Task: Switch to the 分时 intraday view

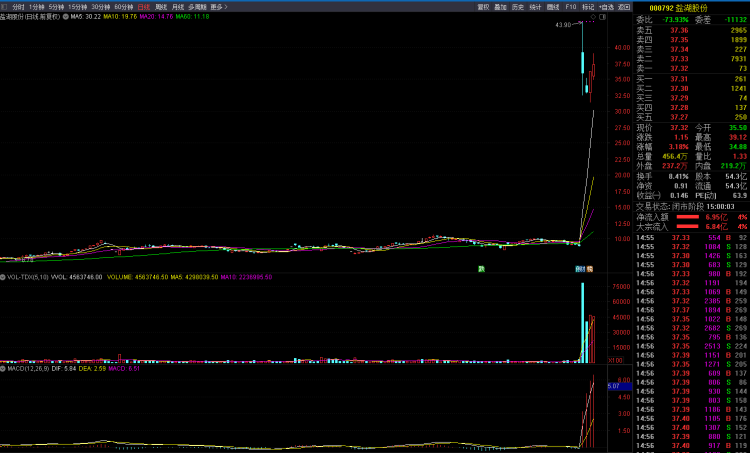Action: pyautogui.click(x=18, y=7)
